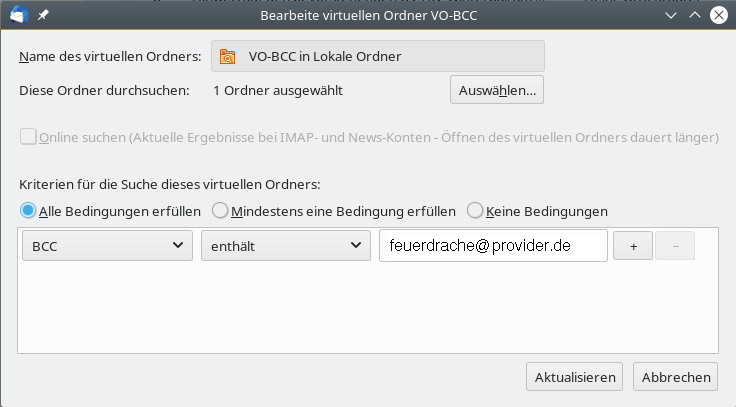Open the BCC field dropdown
736x407 pixels.
[x=107, y=246]
